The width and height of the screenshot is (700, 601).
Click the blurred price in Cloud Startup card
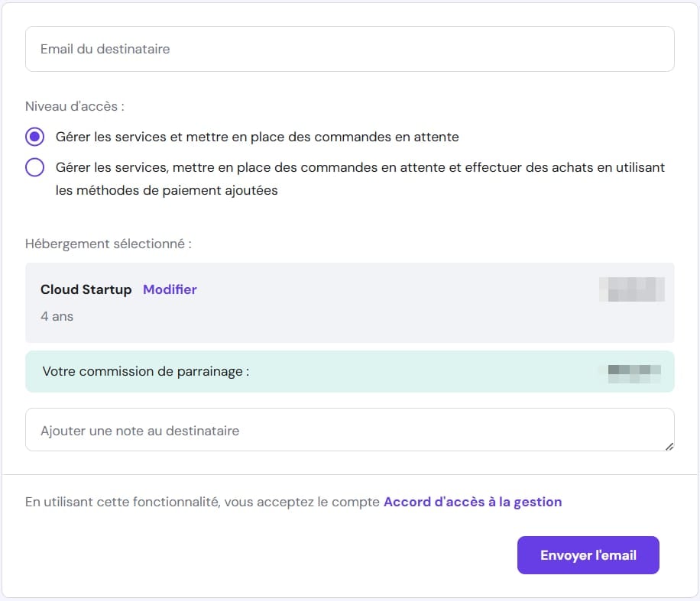tap(631, 290)
